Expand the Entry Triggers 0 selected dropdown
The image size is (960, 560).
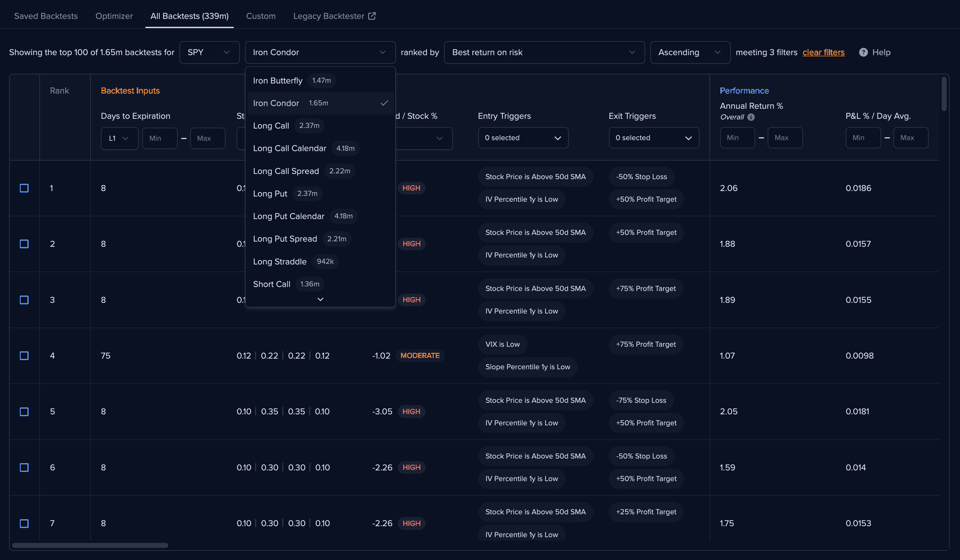point(523,138)
